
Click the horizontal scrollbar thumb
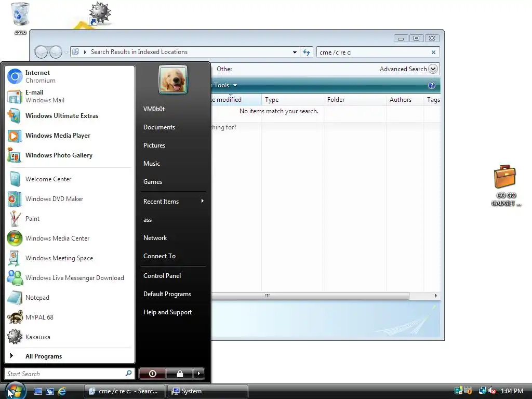(x=310, y=296)
